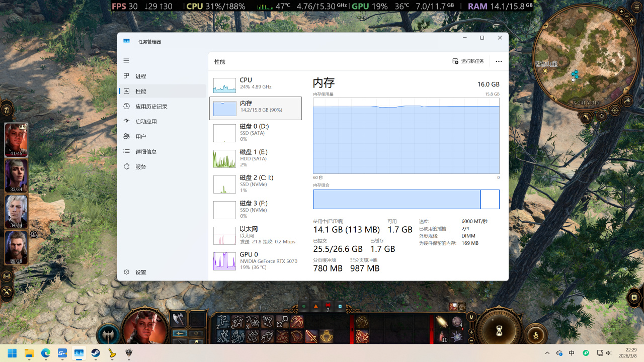644x362 pixels.
Task: Switch to the 服务 page
Action: point(163,166)
